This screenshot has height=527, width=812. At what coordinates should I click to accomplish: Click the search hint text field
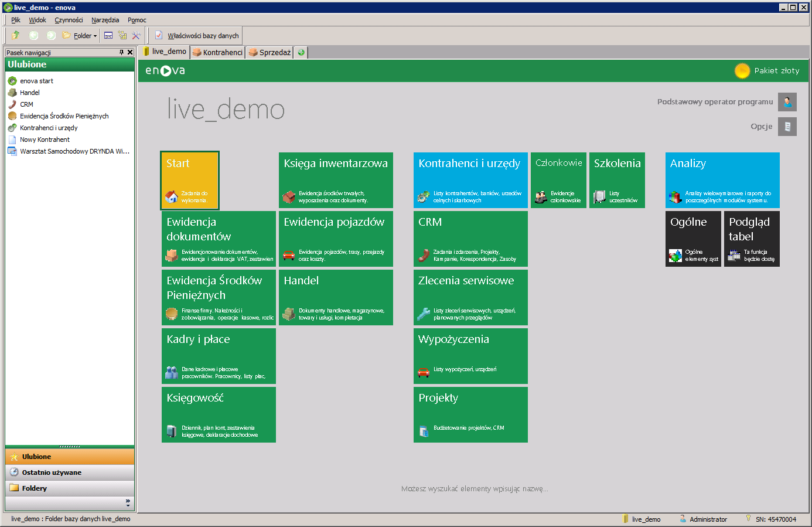[475, 489]
